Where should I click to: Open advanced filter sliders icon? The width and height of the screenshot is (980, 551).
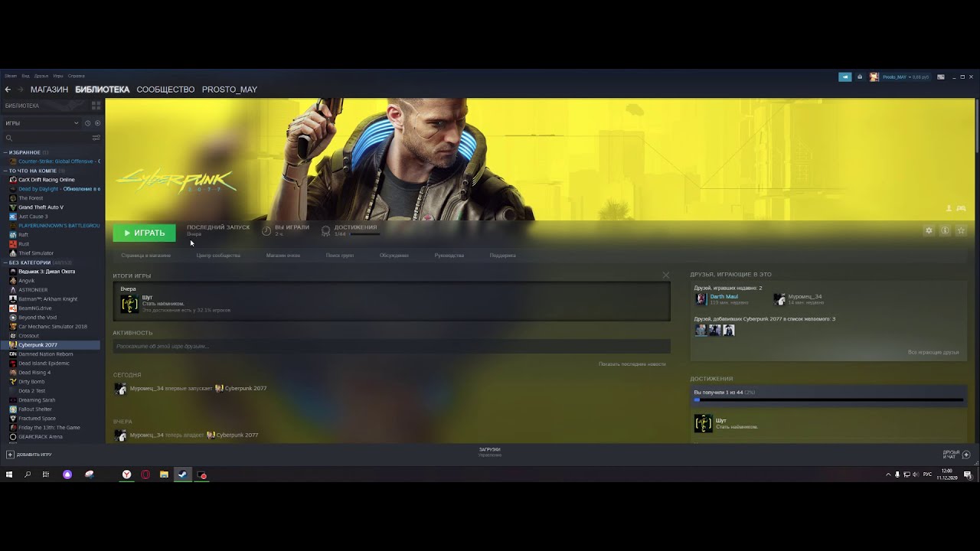(96, 138)
